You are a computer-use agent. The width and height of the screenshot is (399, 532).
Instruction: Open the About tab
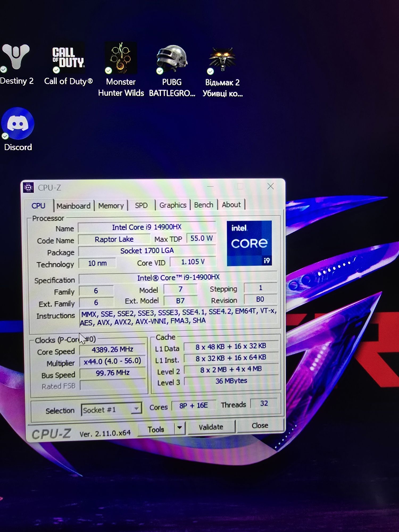tap(231, 205)
